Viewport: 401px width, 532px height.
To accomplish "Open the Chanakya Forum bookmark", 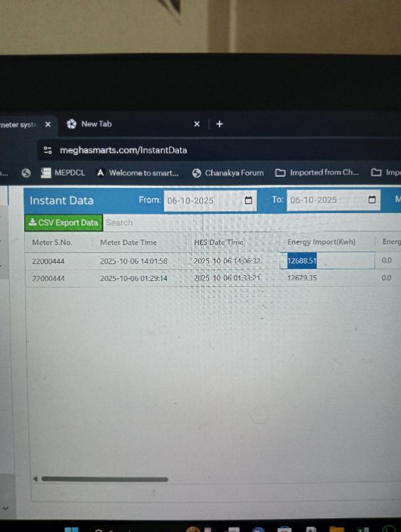I will tap(228, 173).
